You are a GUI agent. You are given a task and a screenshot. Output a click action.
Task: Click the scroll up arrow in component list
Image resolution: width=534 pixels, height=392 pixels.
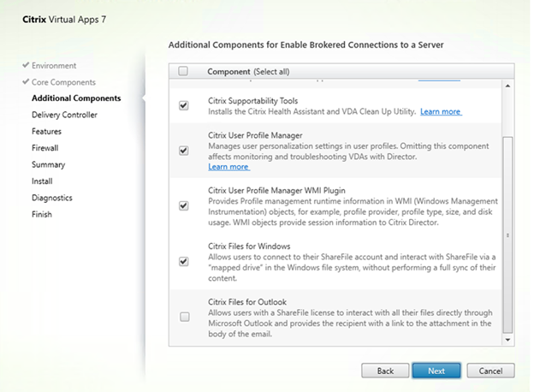pyautogui.click(x=507, y=86)
